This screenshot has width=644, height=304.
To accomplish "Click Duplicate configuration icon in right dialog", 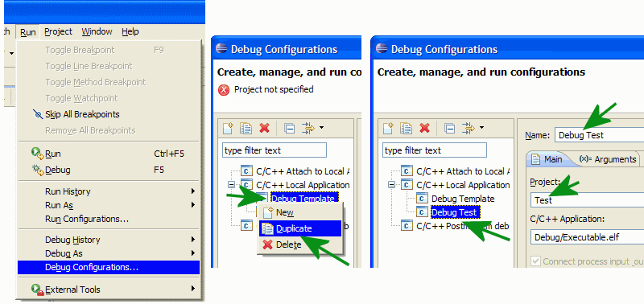I will pyautogui.click(x=406, y=129).
